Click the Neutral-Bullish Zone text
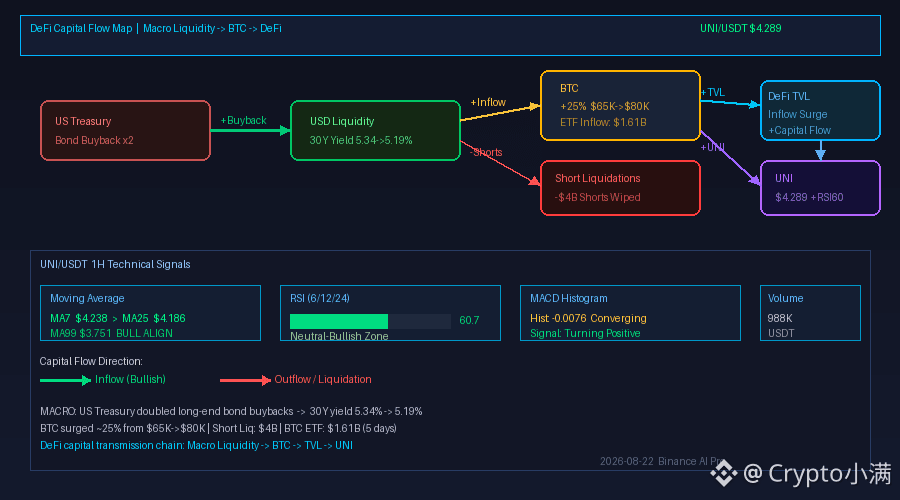The width and height of the screenshot is (900, 500). (339, 336)
